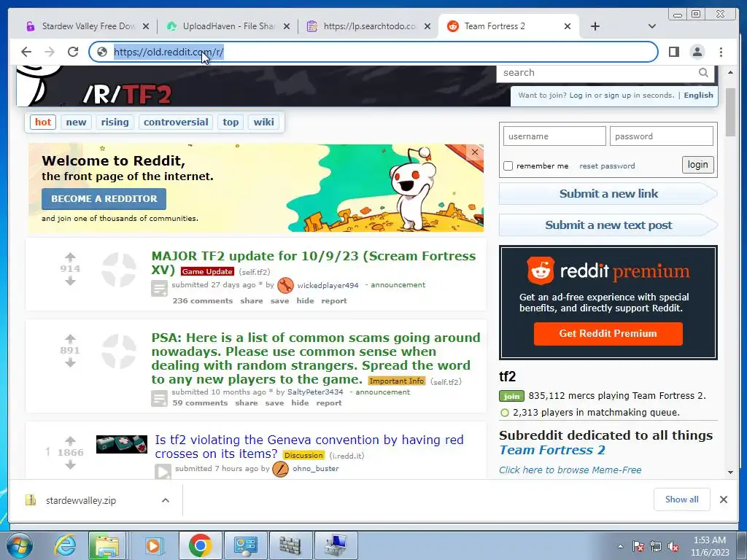Downvote the Geneva convention post

(x=70, y=464)
